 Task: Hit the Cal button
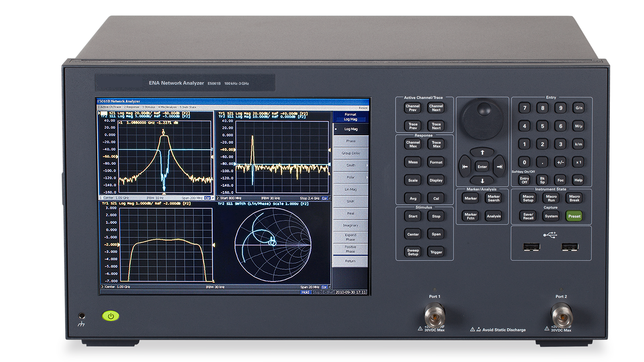[436, 198]
